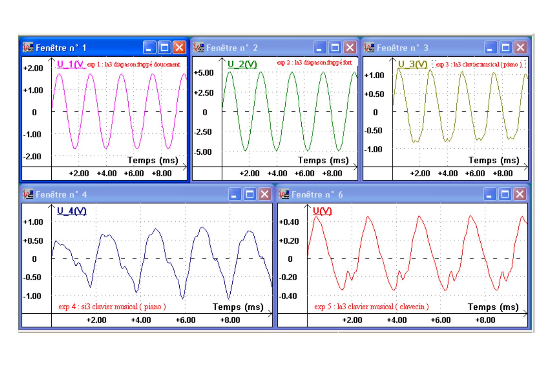Minimize Fenêtre n° 6
The image size is (554, 392).
490,195
